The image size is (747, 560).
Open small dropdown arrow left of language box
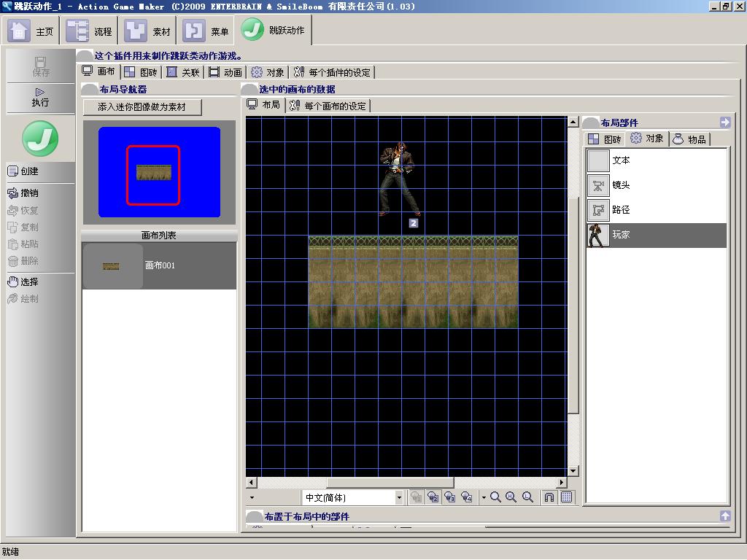click(252, 497)
